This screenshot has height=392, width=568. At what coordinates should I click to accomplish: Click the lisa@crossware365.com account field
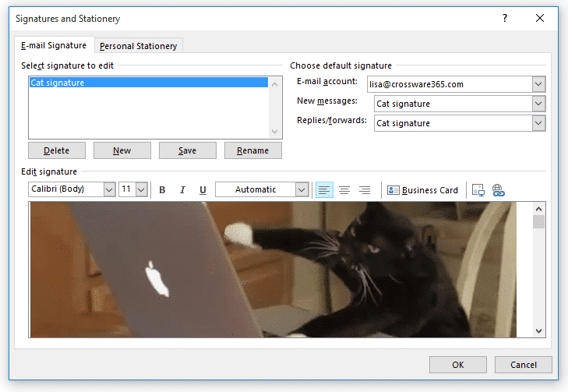click(450, 84)
